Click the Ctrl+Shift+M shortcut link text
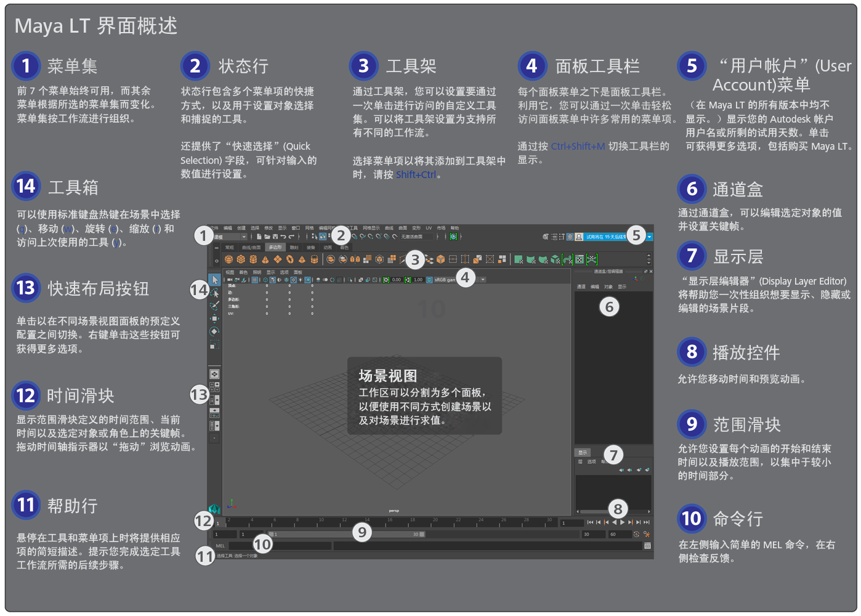The height and width of the screenshot is (616, 861). click(x=578, y=147)
